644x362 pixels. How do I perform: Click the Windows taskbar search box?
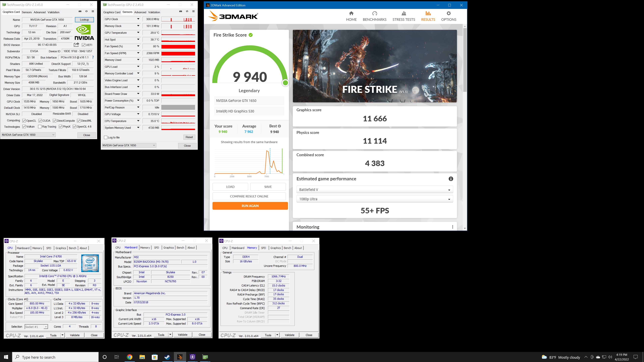[x=55, y=357]
